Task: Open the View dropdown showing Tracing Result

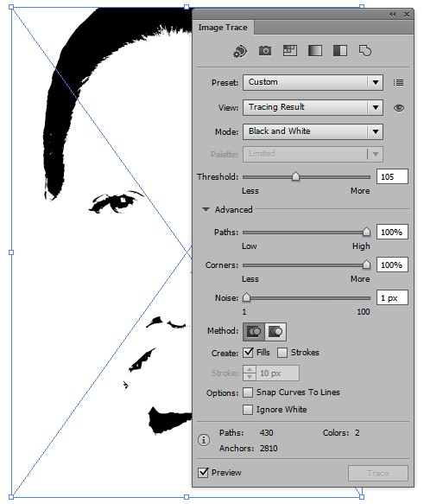Action: 313,107
